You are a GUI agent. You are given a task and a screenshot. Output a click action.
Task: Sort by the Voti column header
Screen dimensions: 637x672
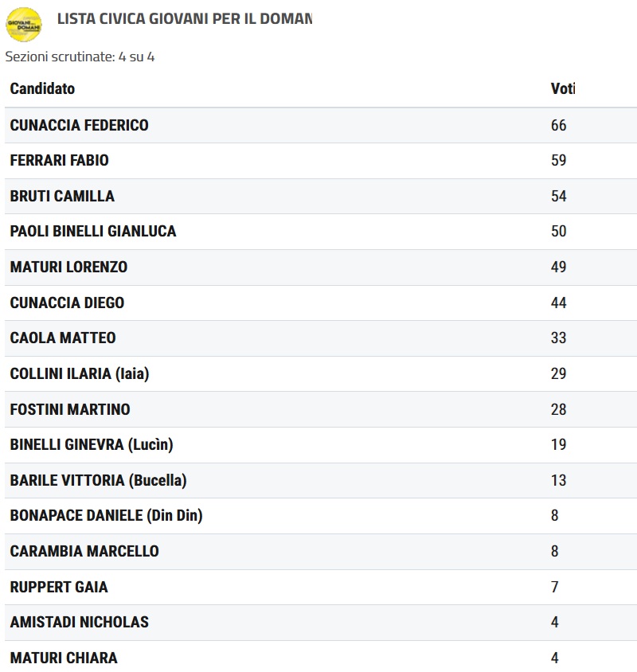562,88
